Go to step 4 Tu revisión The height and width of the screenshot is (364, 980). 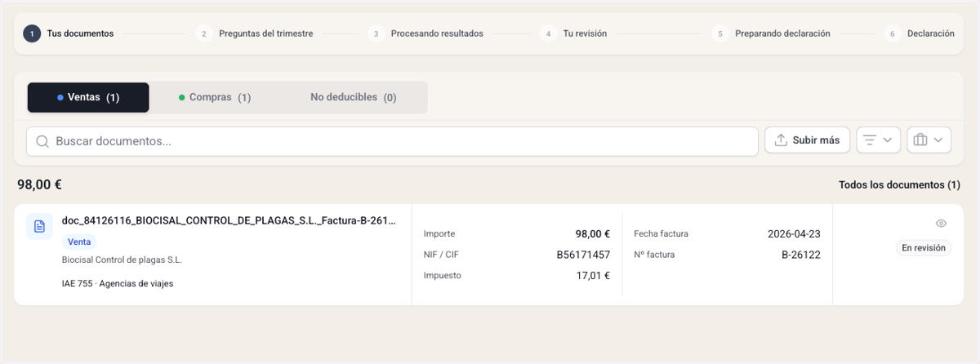pos(573,33)
